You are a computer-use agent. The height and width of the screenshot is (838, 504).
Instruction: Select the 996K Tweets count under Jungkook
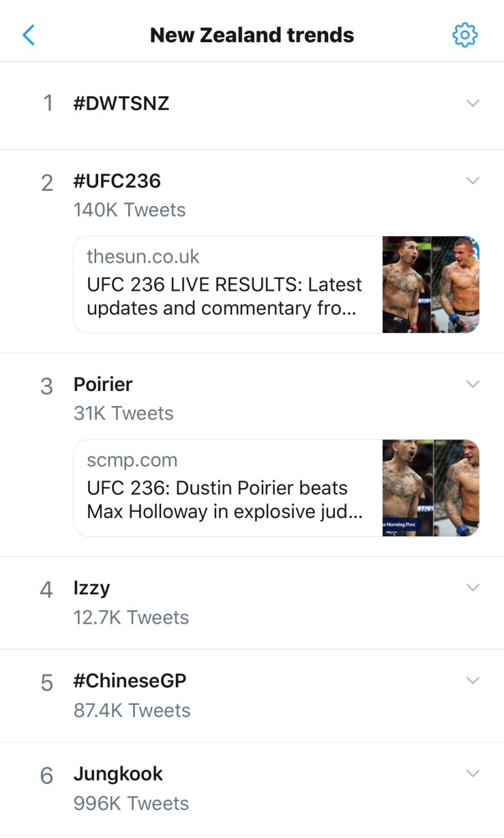tap(131, 803)
